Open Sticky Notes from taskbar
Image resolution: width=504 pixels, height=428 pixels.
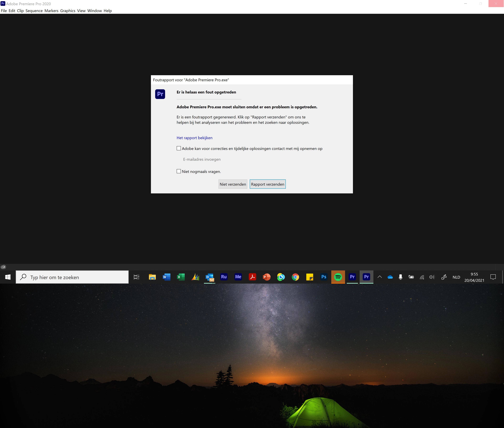point(309,277)
